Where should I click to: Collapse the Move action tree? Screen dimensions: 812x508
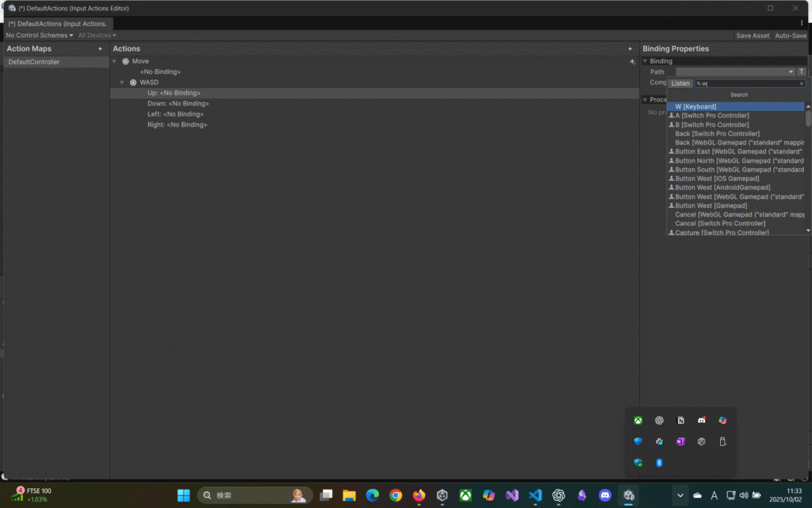[x=115, y=61]
